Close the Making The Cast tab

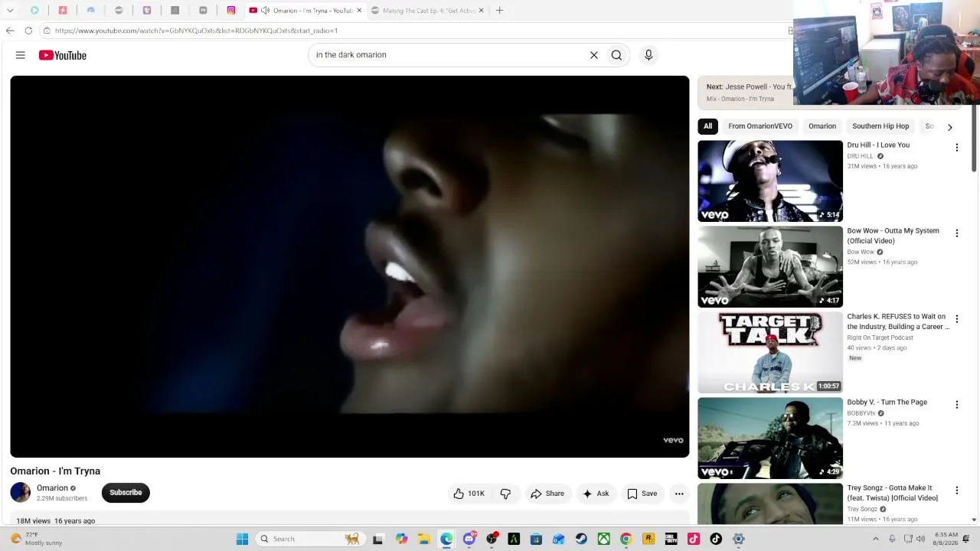click(x=482, y=11)
